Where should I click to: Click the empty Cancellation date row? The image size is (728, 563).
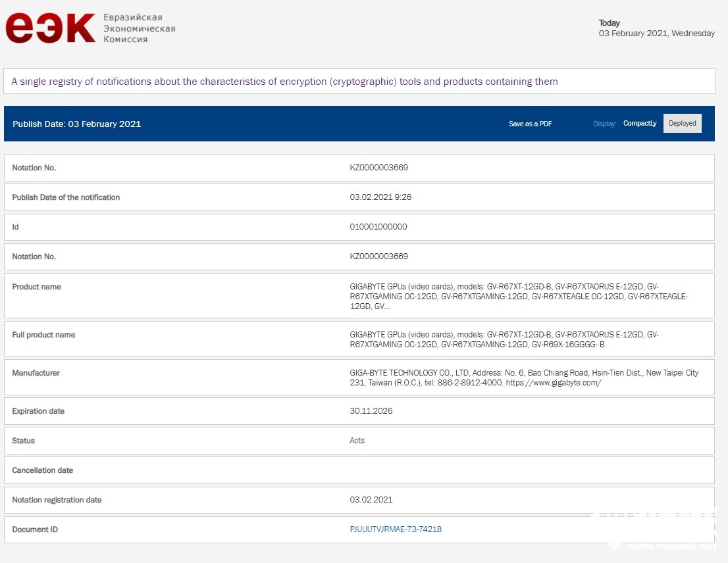(x=359, y=470)
